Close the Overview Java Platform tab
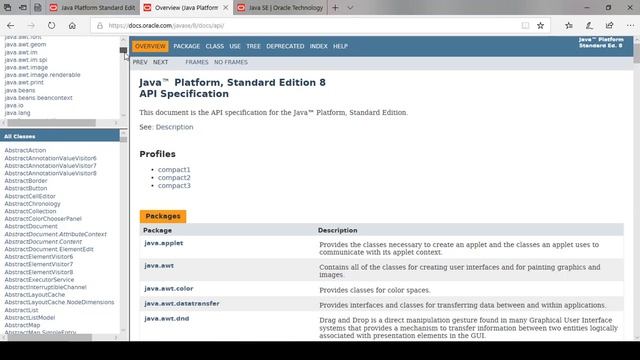640x360 pixels. [226, 8]
